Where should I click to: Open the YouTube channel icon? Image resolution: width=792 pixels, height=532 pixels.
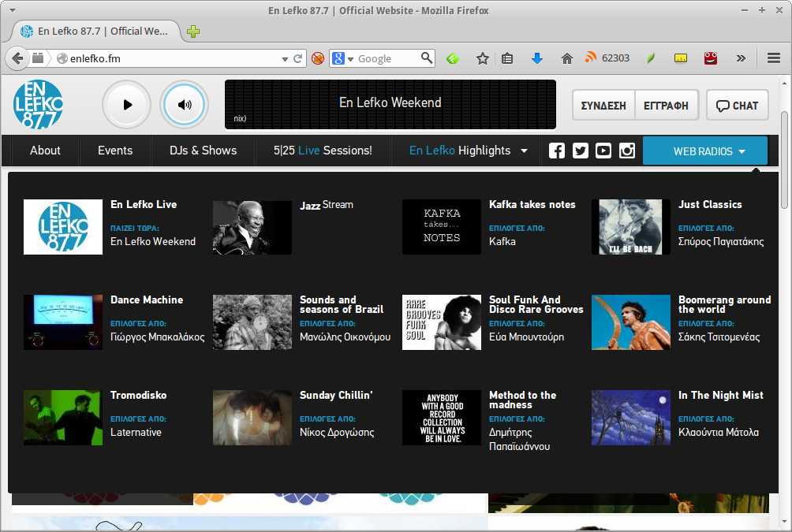[x=603, y=151]
